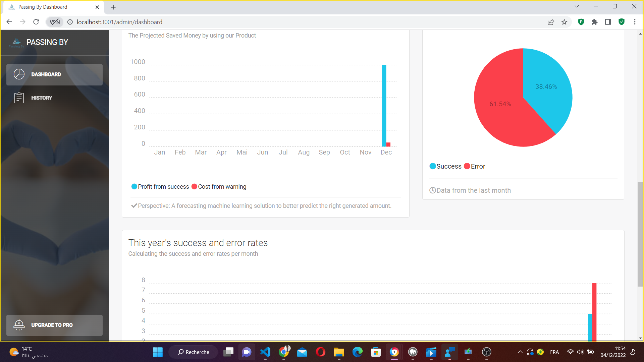Expand the tab search chevron

coord(577,6)
